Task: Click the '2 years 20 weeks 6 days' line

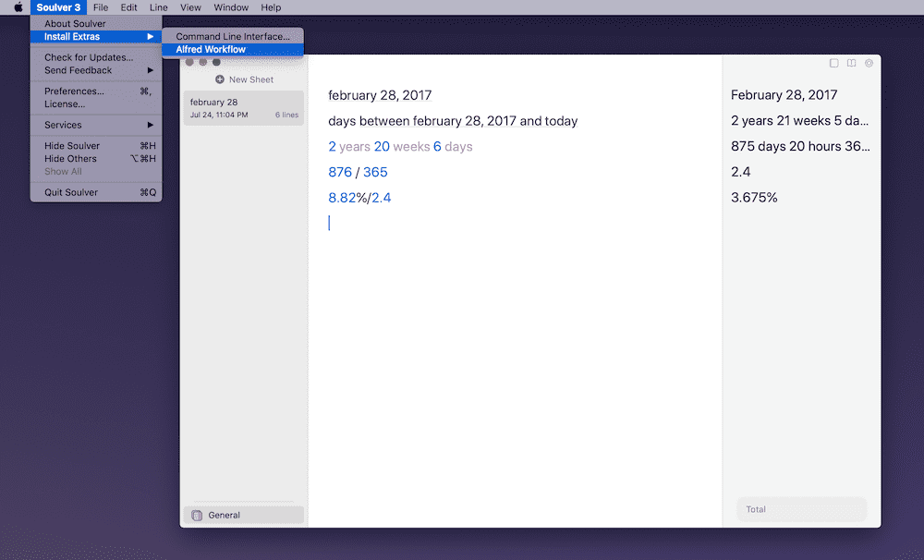Action: tap(400, 147)
